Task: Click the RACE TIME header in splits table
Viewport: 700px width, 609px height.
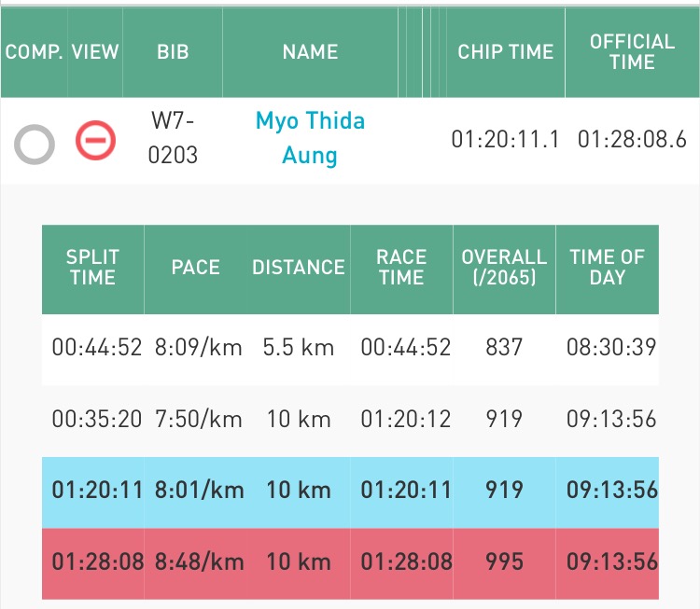Action: pyautogui.click(x=401, y=269)
